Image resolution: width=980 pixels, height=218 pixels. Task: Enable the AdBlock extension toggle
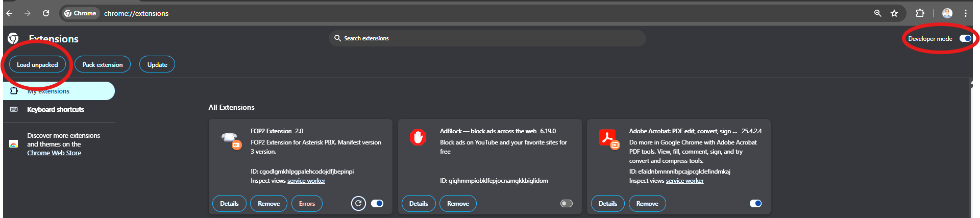(x=567, y=203)
